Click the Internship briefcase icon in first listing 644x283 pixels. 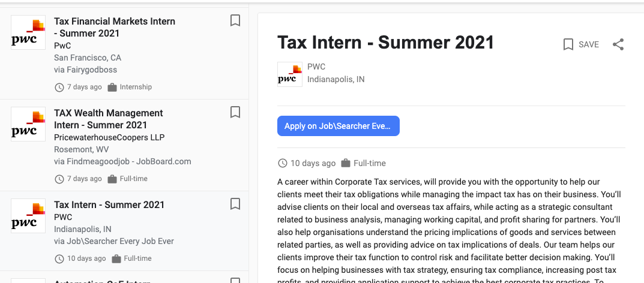(x=112, y=88)
